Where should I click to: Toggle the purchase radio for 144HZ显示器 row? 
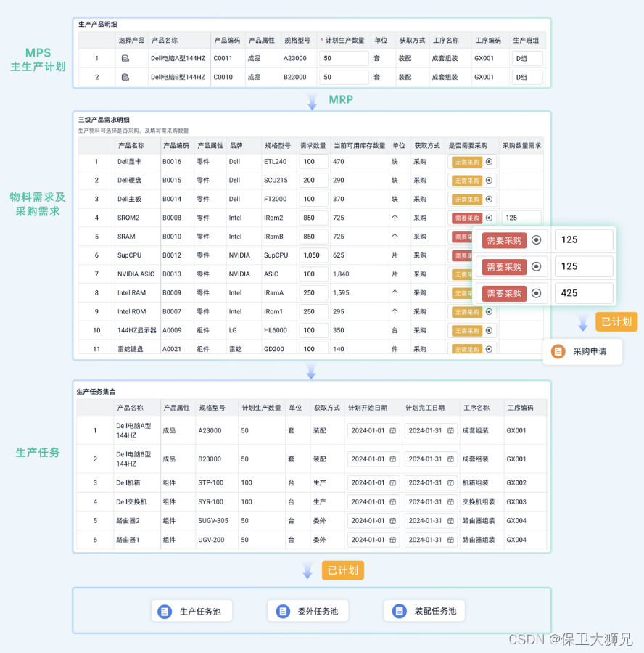coord(489,330)
